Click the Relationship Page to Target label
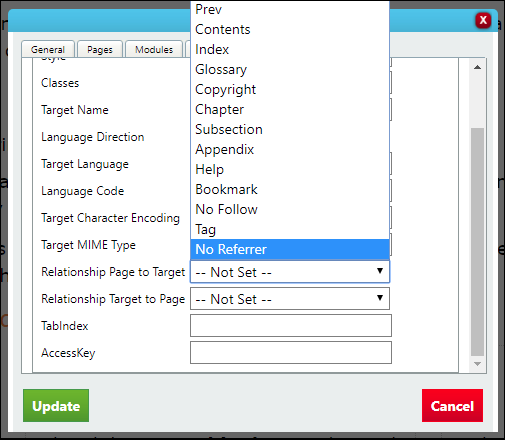The width and height of the screenshot is (505, 440). tap(113, 272)
